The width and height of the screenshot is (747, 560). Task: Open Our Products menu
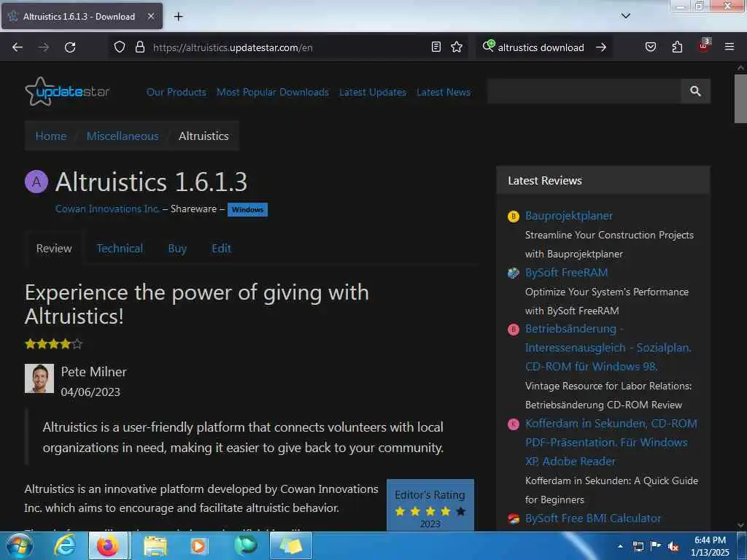coord(177,92)
